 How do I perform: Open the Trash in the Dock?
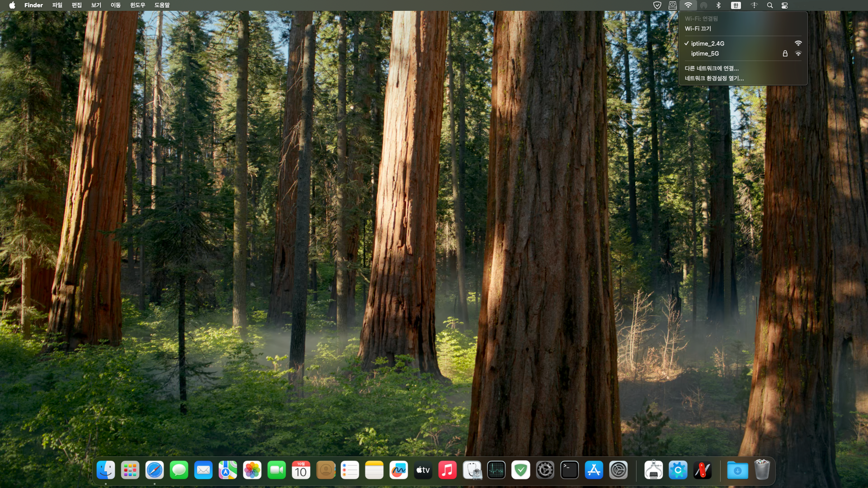(x=762, y=470)
